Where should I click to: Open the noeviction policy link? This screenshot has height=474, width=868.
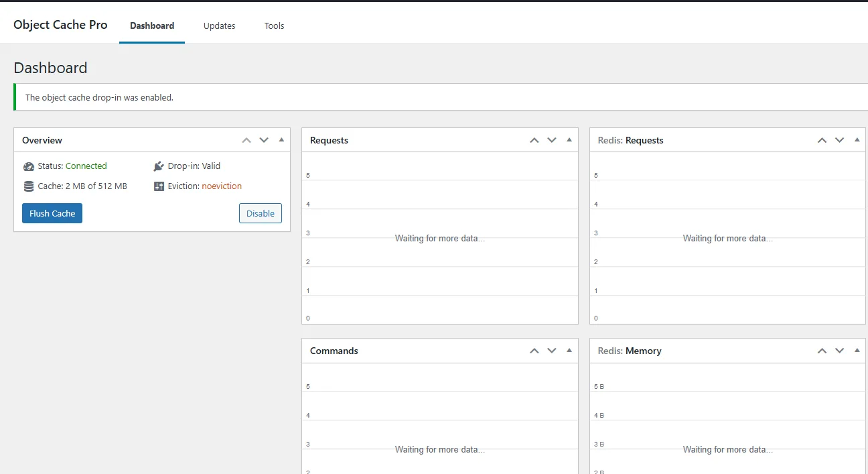[x=222, y=186]
